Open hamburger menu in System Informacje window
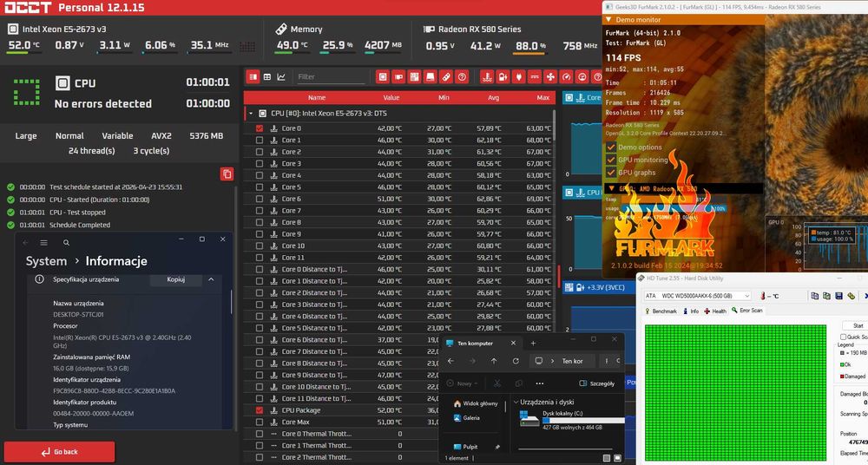 pos(43,242)
